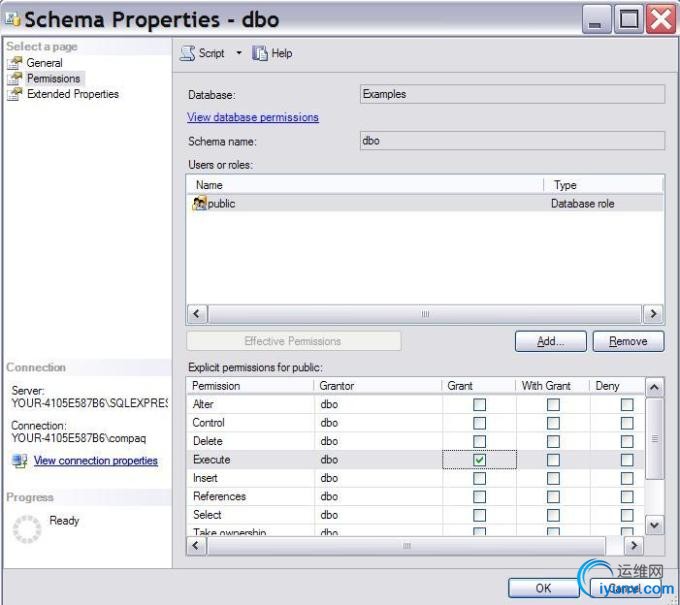Viewport: 680px width, 605px height.
Task: Check Deny for the Alter permission
Action: tap(627, 405)
